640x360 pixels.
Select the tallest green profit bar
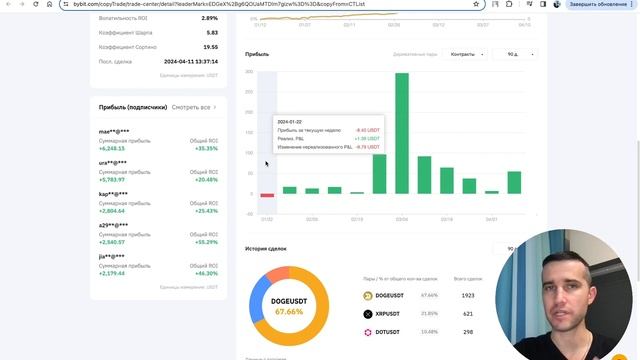click(x=402, y=133)
